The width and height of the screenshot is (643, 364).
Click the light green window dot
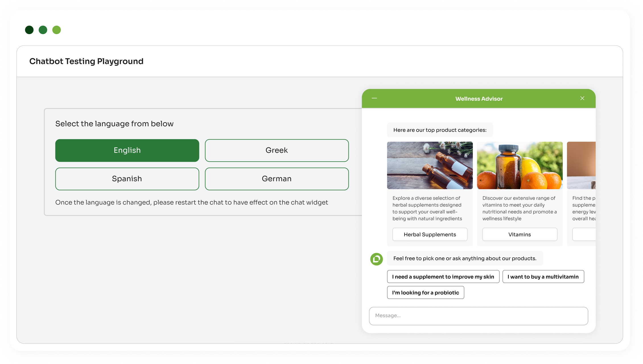57,30
